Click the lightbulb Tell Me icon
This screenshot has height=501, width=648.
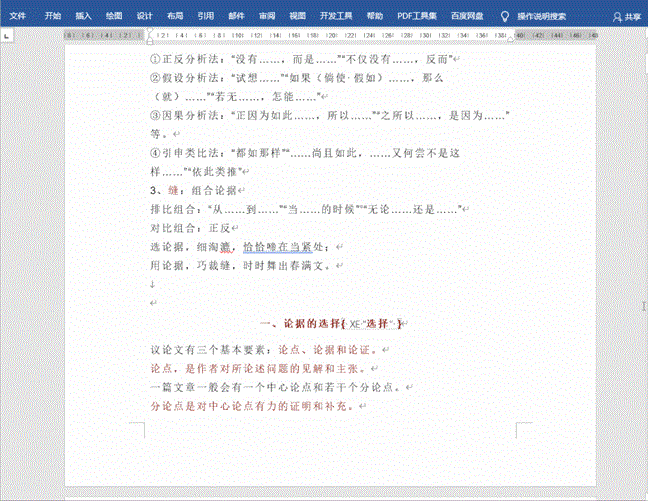504,16
